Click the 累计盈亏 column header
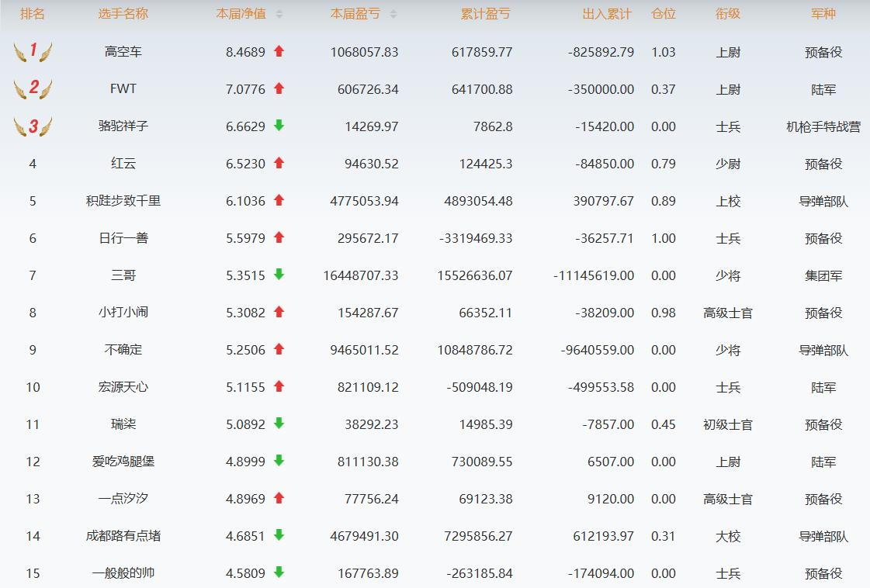The width and height of the screenshot is (870, 588). click(485, 14)
